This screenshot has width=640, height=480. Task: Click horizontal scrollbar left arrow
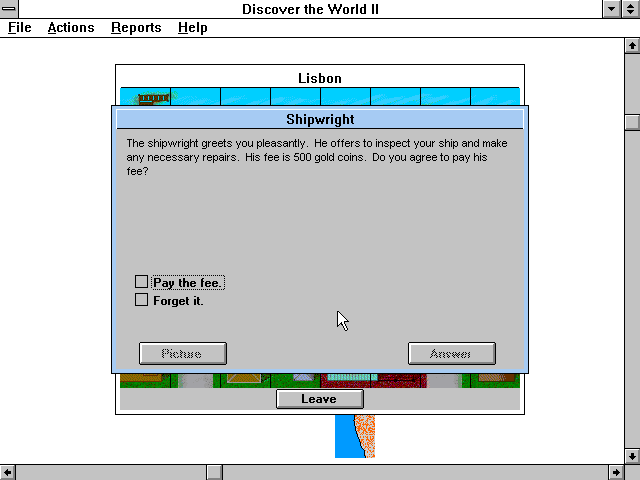[x=7, y=473]
